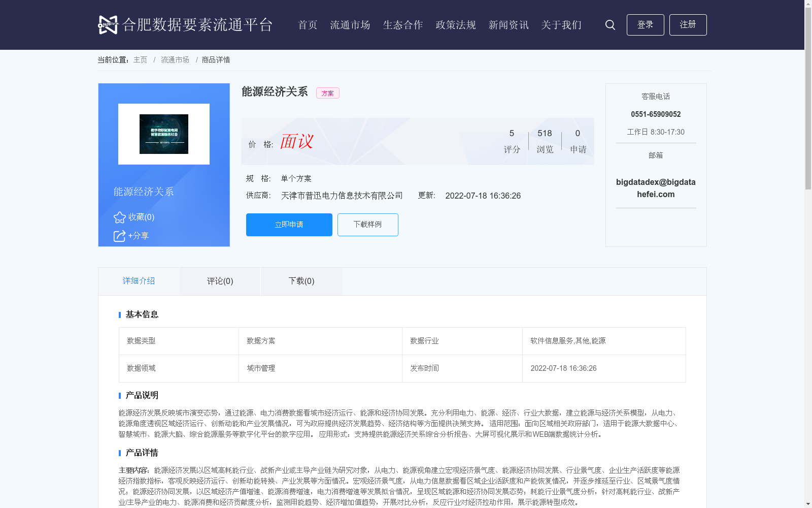Viewport: 812px width, 508px height.
Task: Click the 软件信息服务,其他,能源 table cell
Action: click(604, 341)
